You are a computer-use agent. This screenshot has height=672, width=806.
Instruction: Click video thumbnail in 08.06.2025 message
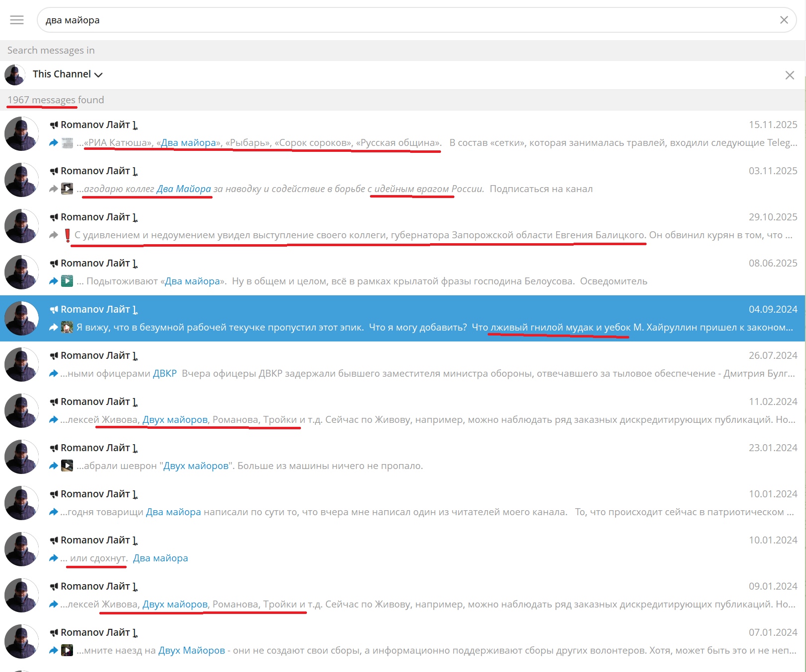click(x=67, y=281)
